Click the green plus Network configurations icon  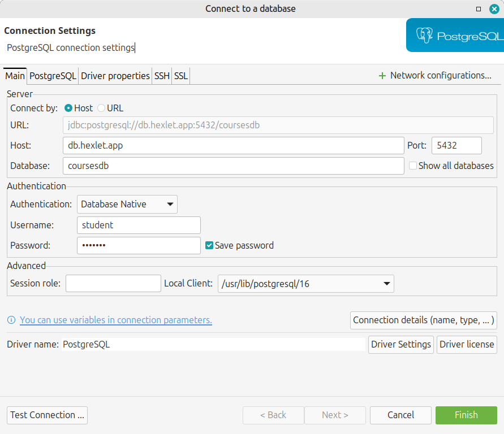[382, 76]
